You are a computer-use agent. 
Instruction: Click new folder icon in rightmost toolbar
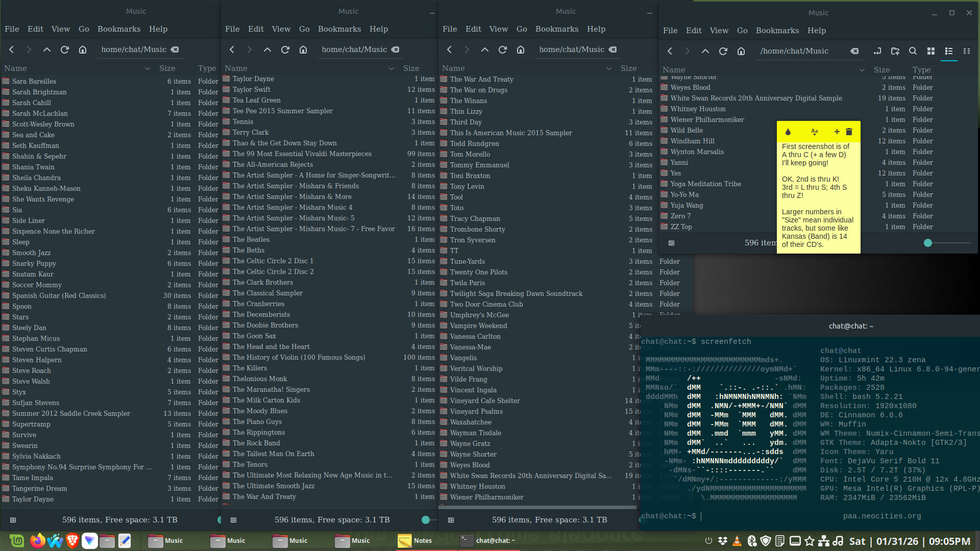point(895,51)
